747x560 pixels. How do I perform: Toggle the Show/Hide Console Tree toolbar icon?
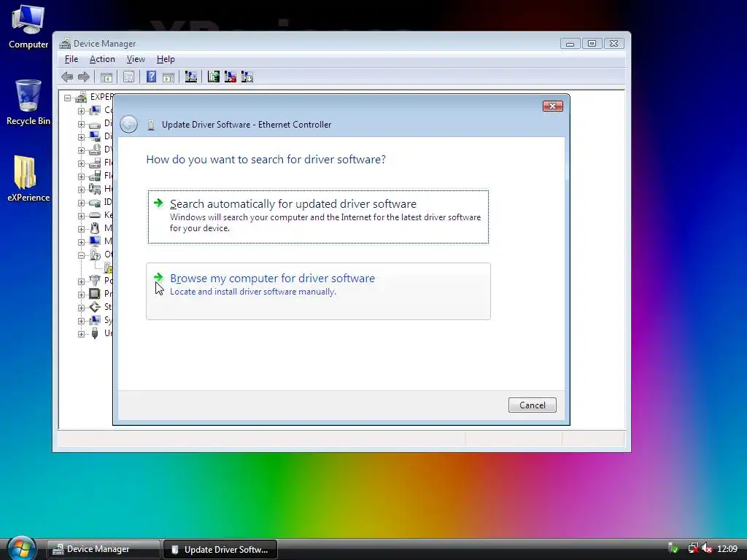coord(107,77)
